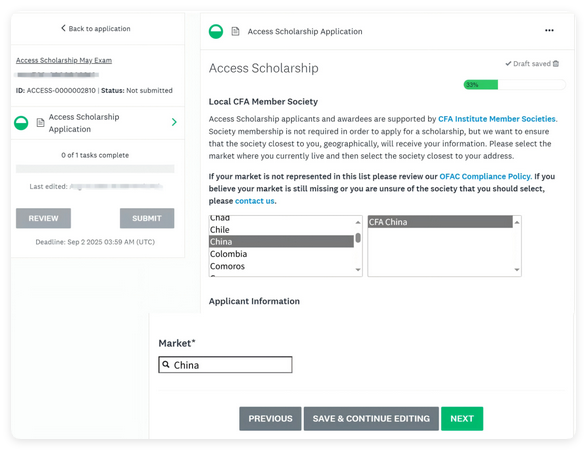Click the SUBMIT button
This screenshot has width=587, height=450.
coord(147,218)
